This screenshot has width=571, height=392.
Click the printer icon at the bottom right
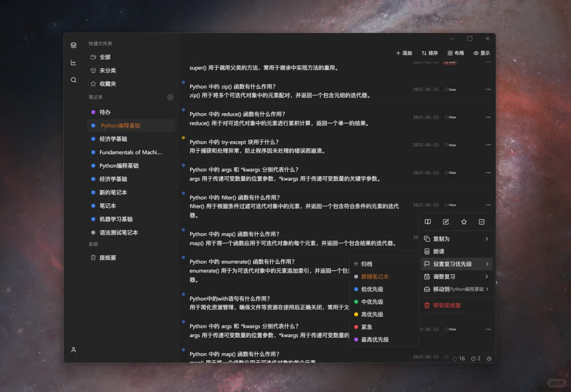[488, 358]
